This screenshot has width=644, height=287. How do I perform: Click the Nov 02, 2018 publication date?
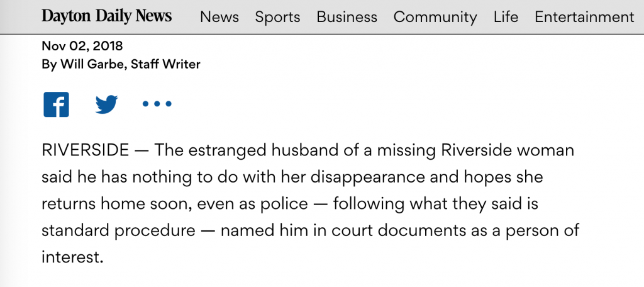pos(82,46)
